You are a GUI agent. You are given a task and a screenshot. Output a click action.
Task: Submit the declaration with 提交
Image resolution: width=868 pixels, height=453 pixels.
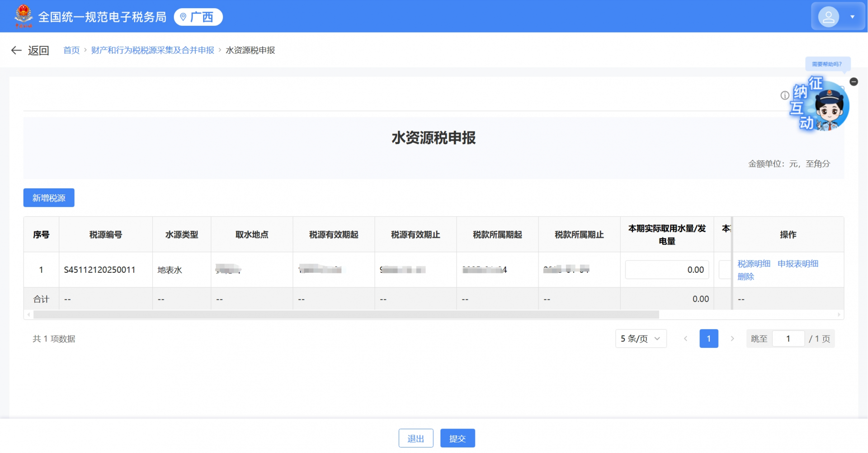(458, 438)
